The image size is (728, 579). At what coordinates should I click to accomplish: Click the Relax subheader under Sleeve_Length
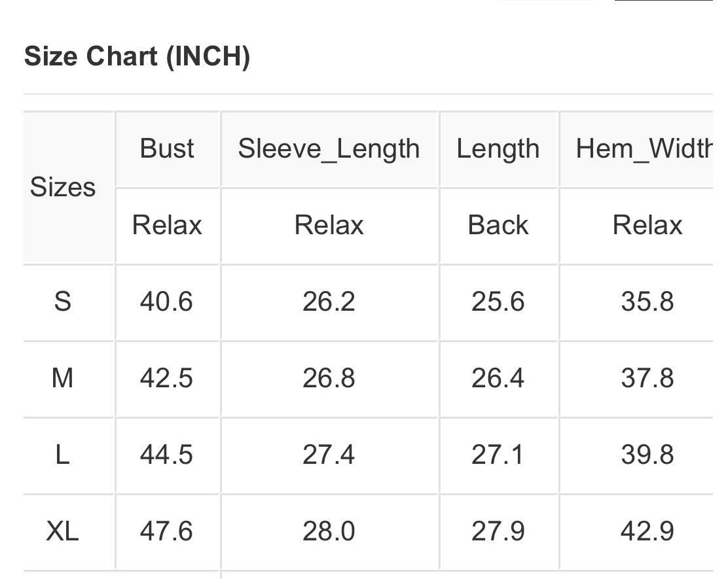pos(329,225)
